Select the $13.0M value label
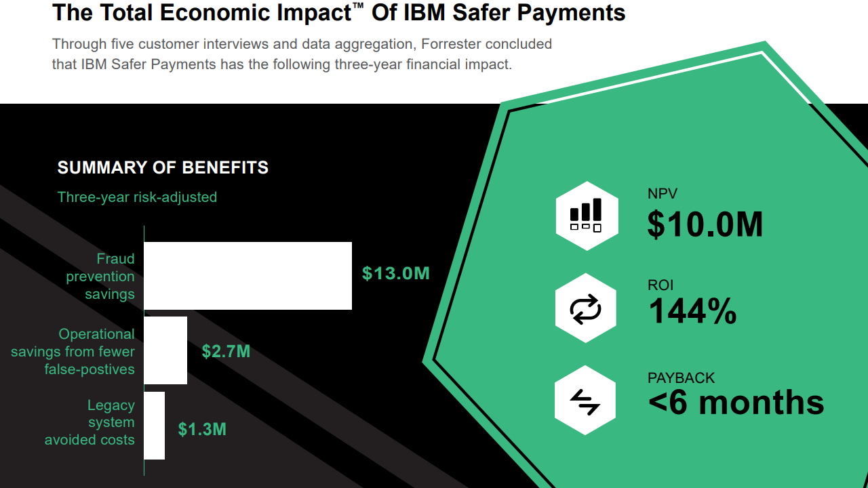 pyautogui.click(x=396, y=273)
